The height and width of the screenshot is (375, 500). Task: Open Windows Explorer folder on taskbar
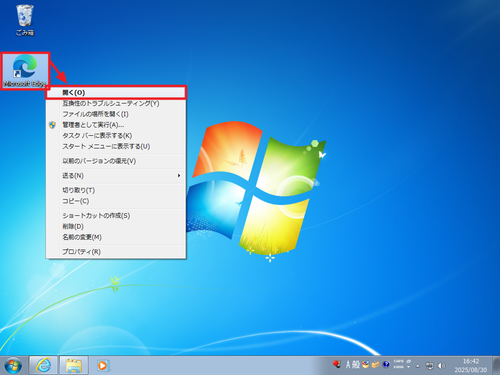pos(74,365)
